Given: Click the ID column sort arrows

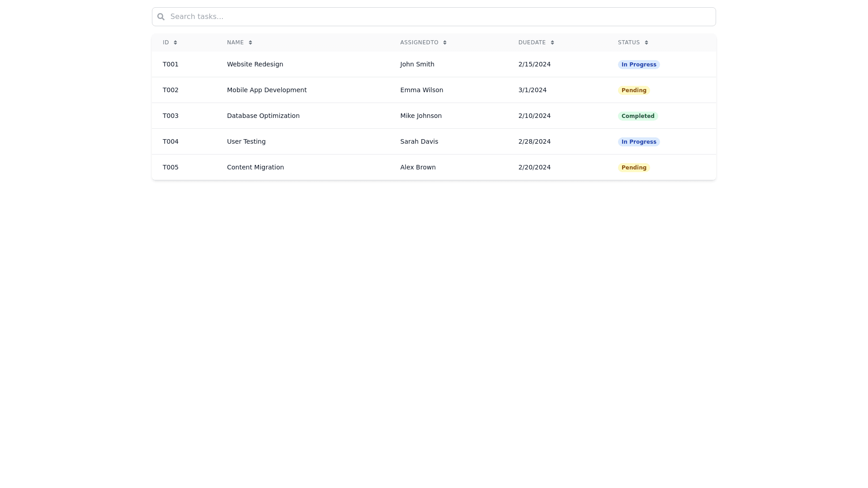Looking at the screenshot, I should coord(175,42).
